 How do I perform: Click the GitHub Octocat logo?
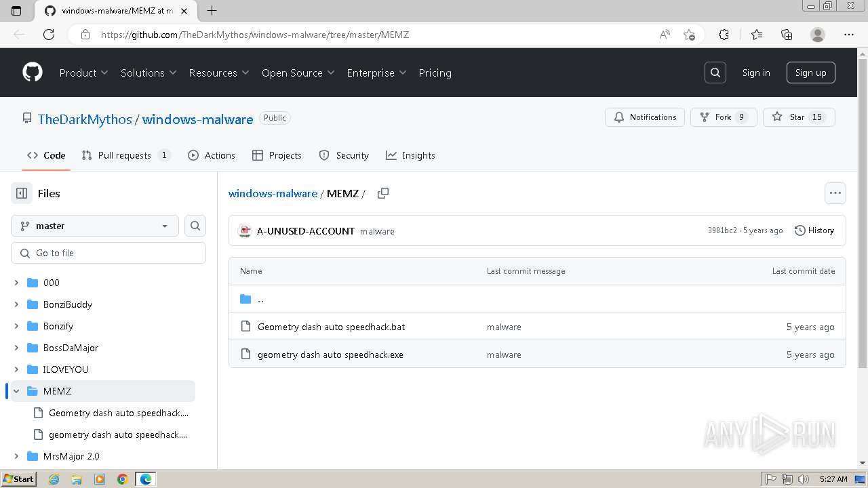click(x=33, y=73)
